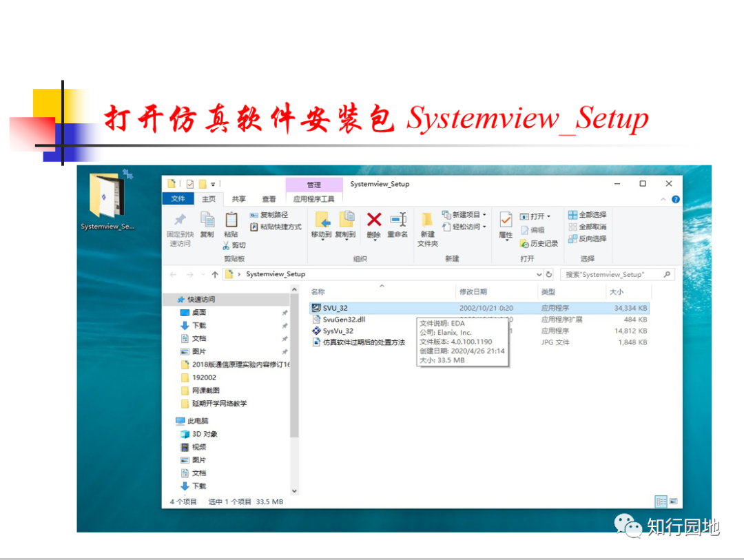Select the SVU_32 application file

[479, 308]
